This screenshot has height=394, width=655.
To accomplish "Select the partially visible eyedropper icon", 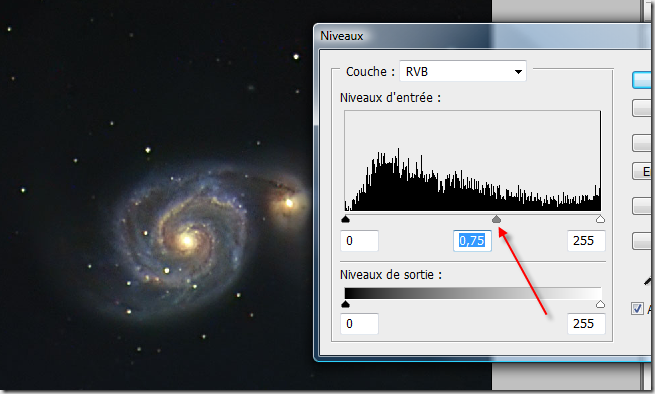I will tap(647, 281).
